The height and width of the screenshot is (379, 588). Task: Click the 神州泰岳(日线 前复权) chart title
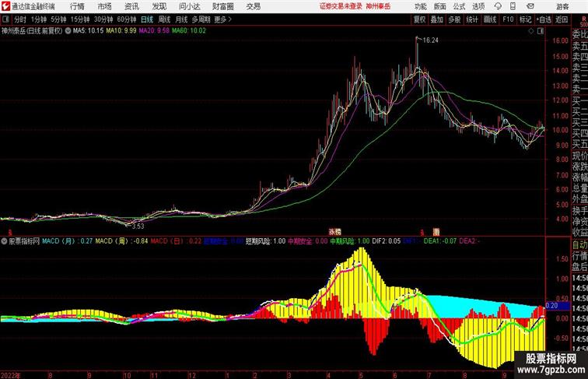pyautogui.click(x=32, y=31)
